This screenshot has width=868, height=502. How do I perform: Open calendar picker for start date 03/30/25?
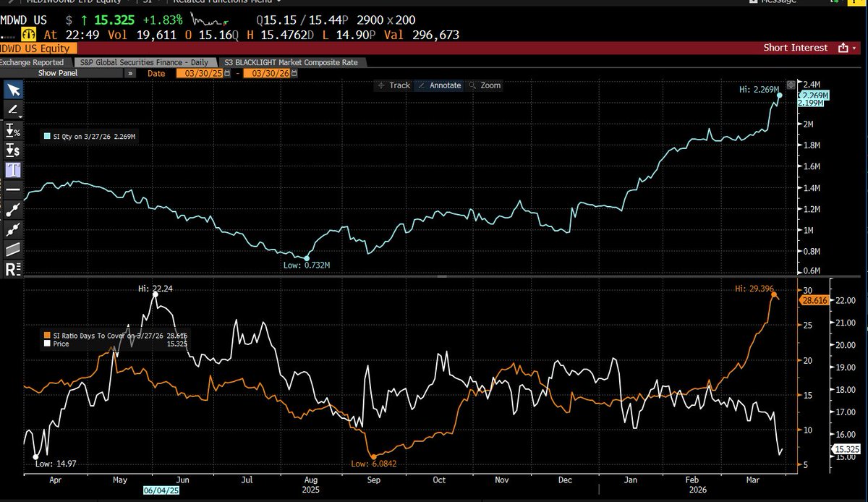tap(229, 74)
